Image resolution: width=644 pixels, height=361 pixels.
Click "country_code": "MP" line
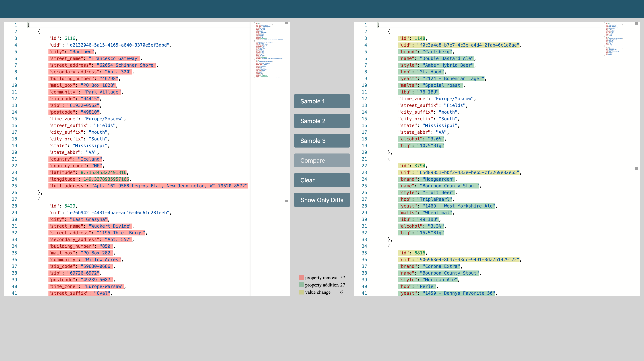[x=75, y=166]
